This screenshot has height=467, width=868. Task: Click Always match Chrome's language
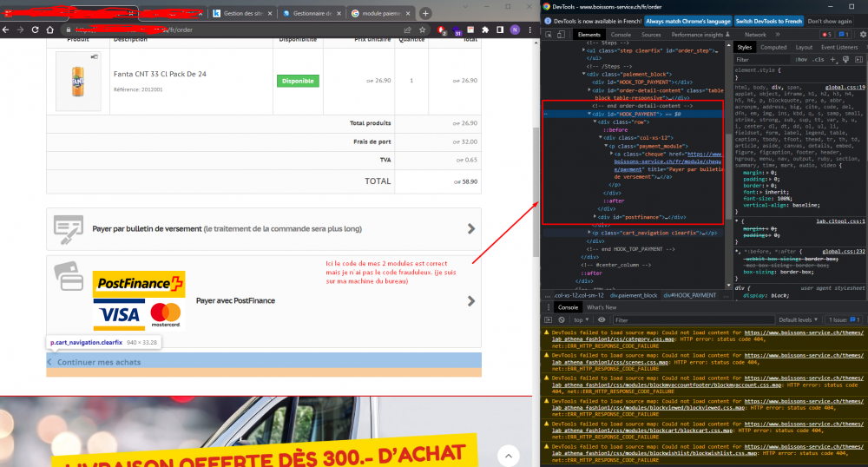click(688, 21)
